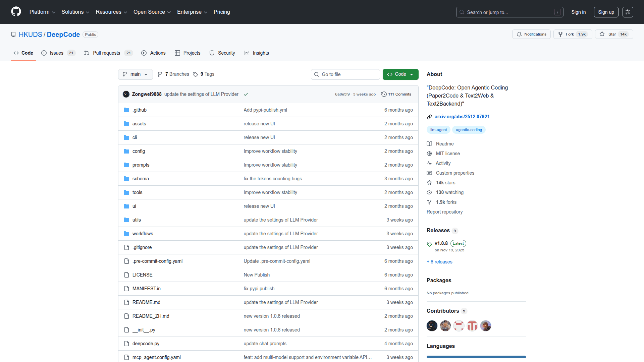Open the main branch dropdown
The image size is (644, 362).
tap(135, 74)
